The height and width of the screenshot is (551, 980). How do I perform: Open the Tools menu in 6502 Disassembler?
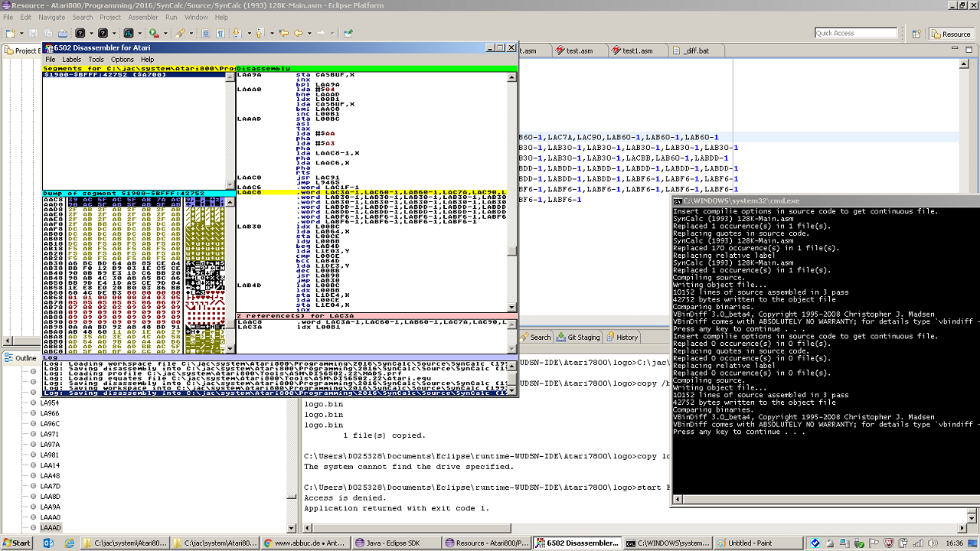coord(96,59)
